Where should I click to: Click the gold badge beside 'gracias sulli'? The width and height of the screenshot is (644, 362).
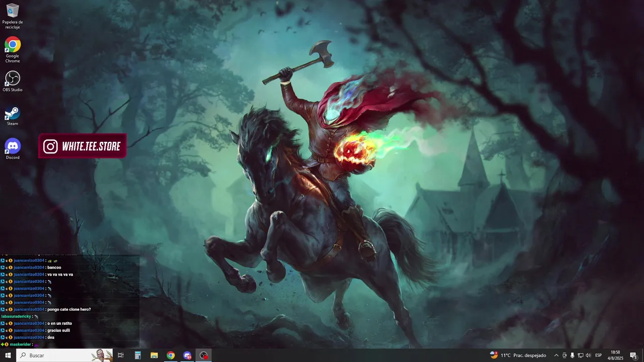[x=10, y=330]
